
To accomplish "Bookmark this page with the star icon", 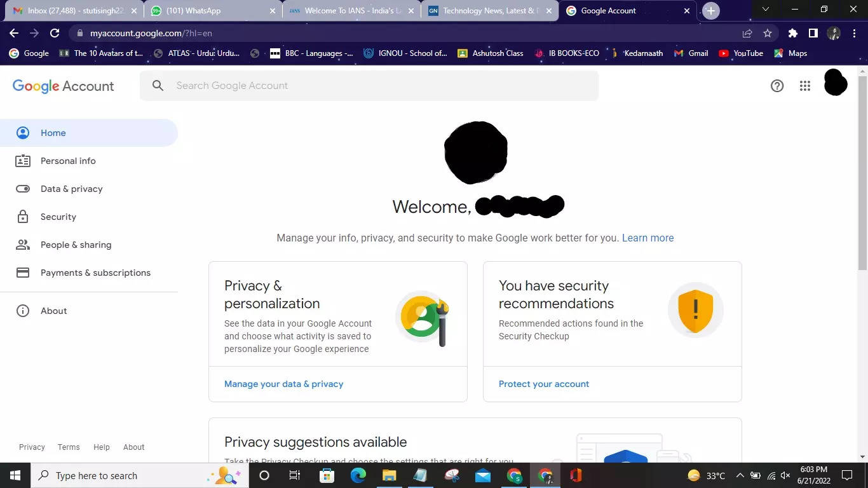I will tap(768, 33).
